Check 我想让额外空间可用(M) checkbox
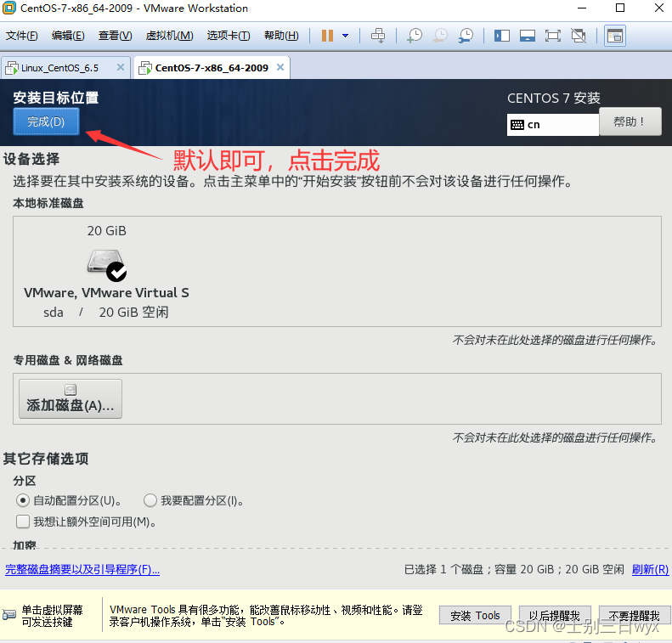 (x=23, y=522)
